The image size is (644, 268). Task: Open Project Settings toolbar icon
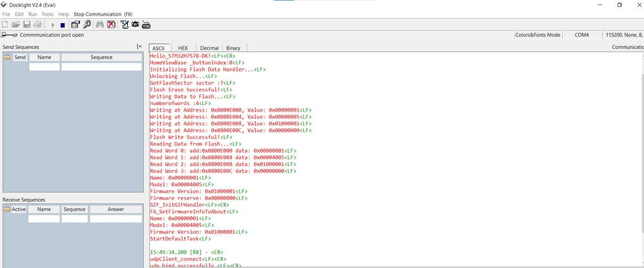coord(75,24)
